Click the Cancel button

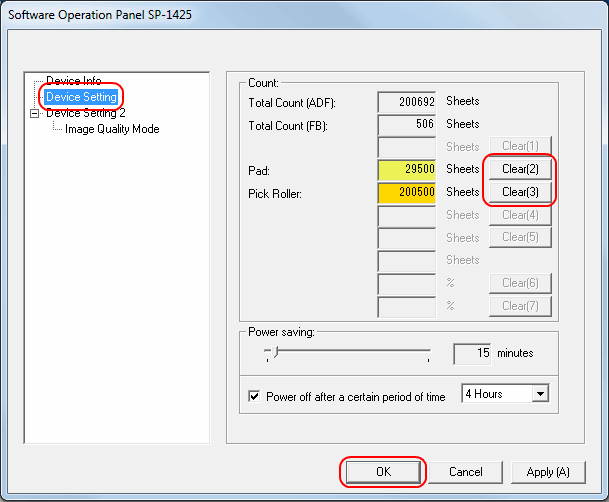point(465,472)
